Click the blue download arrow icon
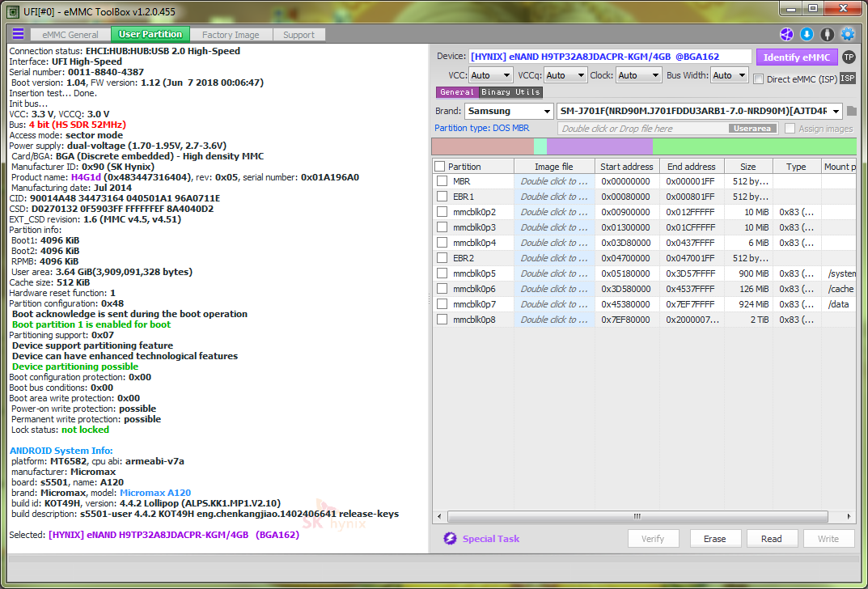 point(807,34)
